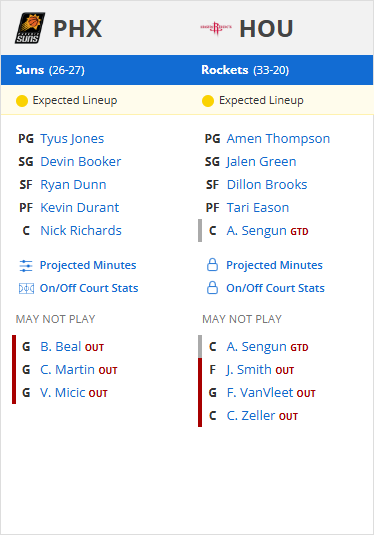Screen dimensions: 374x535
Task: Click the Phoenix Suns team logo
Action: click(30, 28)
